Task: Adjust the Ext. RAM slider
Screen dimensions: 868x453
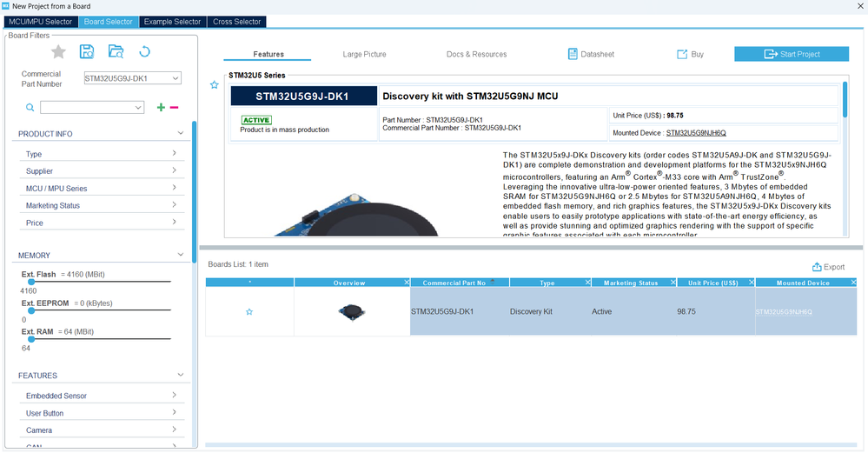Action: [x=31, y=339]
